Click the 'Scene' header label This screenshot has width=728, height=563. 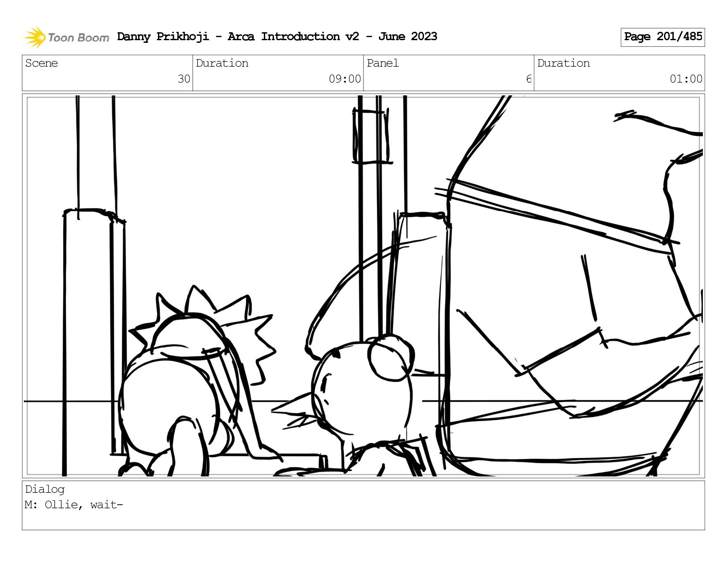(x=41, y=63)
